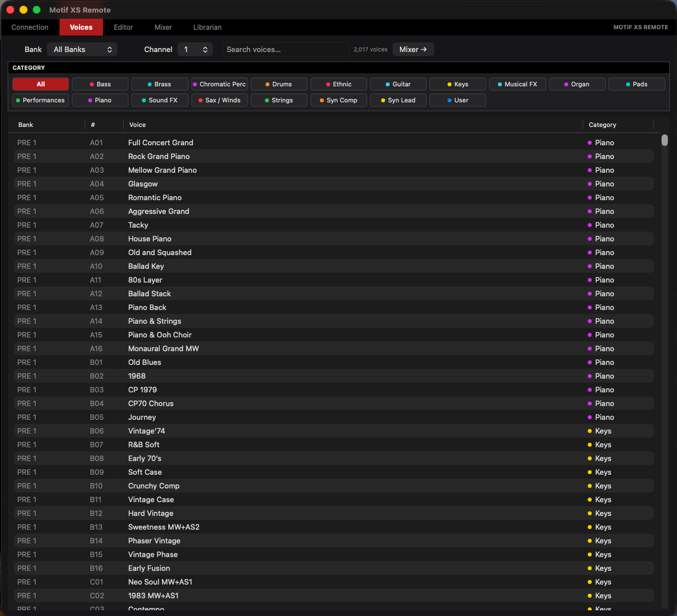Filter by Musical FX category
This screenshot has height=616, width=677.
[x=517, y=84]
